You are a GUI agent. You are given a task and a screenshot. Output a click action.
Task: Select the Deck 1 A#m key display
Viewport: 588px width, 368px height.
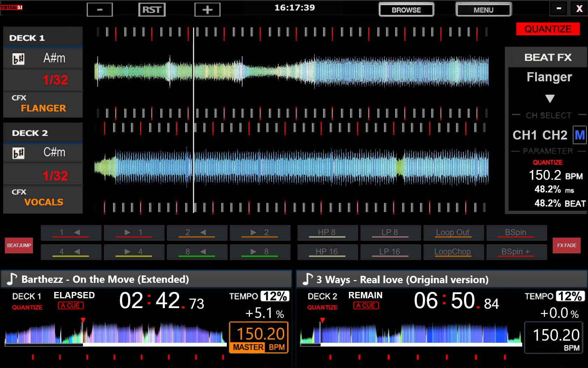pyautogui.click(x=54, y=58)
